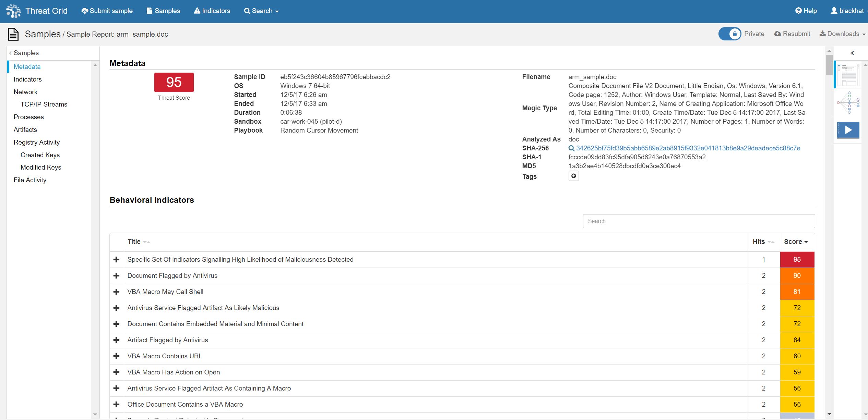
Task: Collapse the right panel with double chevron
Action: click(852, 53)
